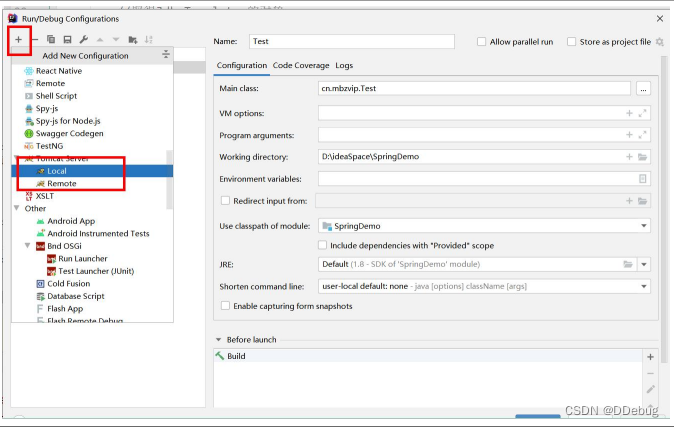Image resolution: width=674 pixels, height=427 pixels.
Task: Open the JRE dropdown arrow
Action: click(643, 264)
